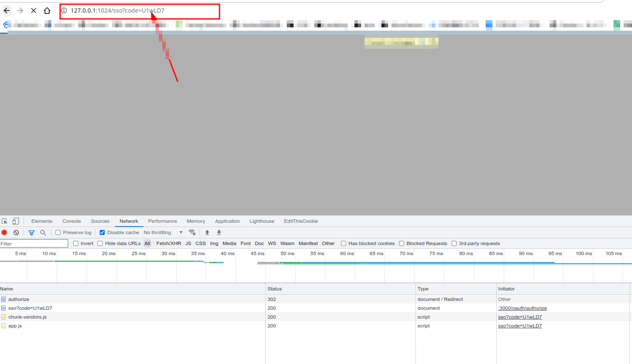
Task: Filter requests by WS type
Action: point(272,243)
